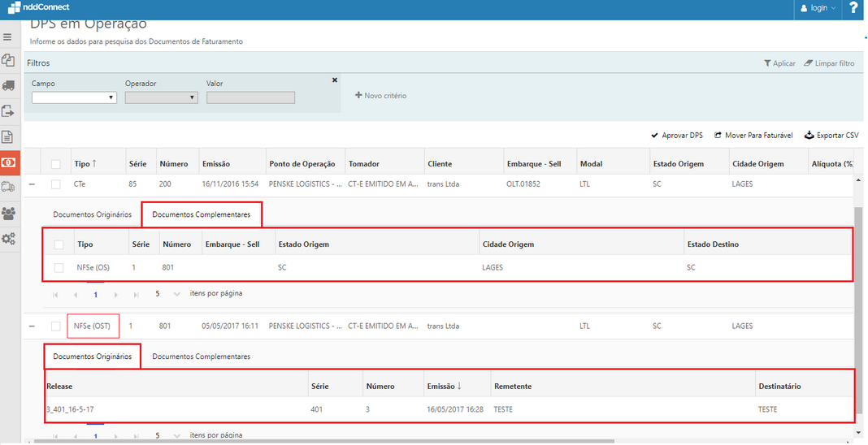Collapse the CTe row details
The width and height of the screenshot is (868, 445).
(32, 184)
